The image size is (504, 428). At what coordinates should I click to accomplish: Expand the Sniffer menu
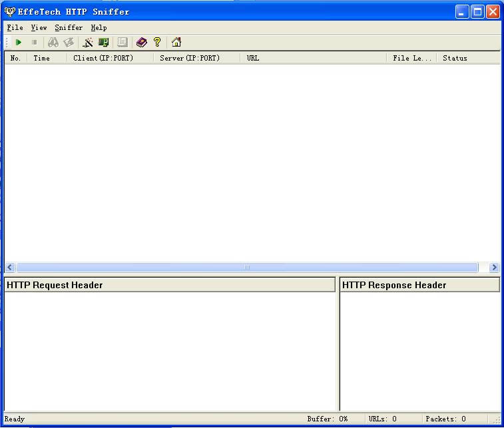[69, 28]
